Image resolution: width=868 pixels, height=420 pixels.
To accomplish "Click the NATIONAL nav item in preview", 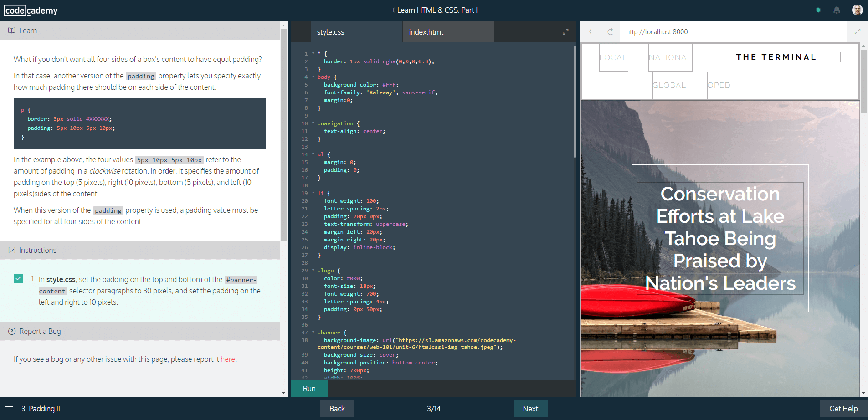I will coord(670,57).
